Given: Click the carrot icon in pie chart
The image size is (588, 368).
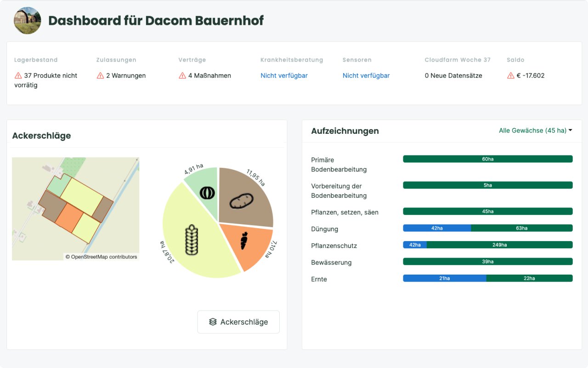Looking at the screenshot, I should 244,241.
